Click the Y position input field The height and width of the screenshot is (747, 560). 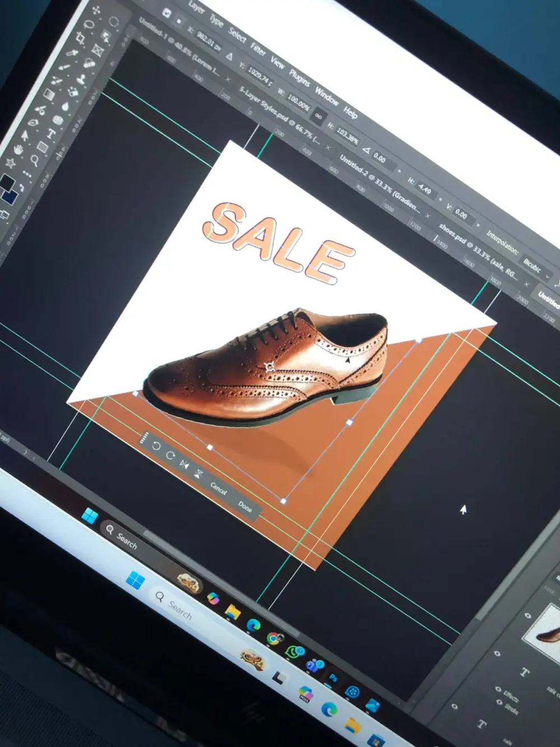point(259,77)
